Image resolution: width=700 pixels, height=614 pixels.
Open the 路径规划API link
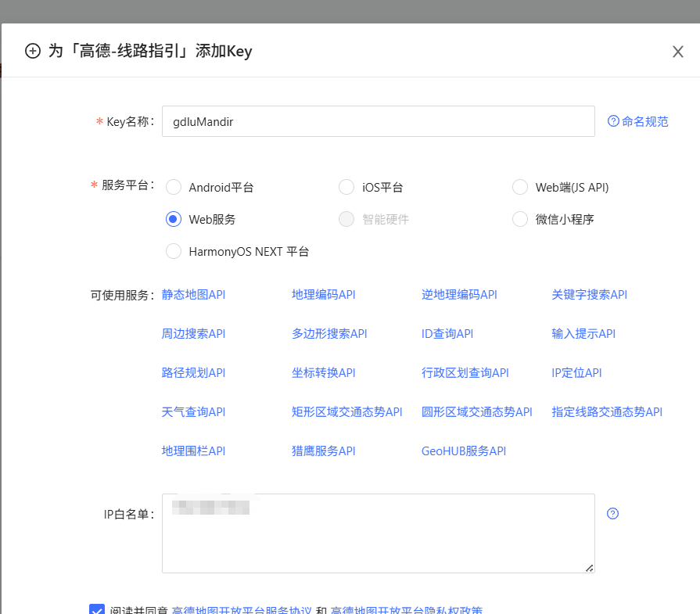point(193,373)
